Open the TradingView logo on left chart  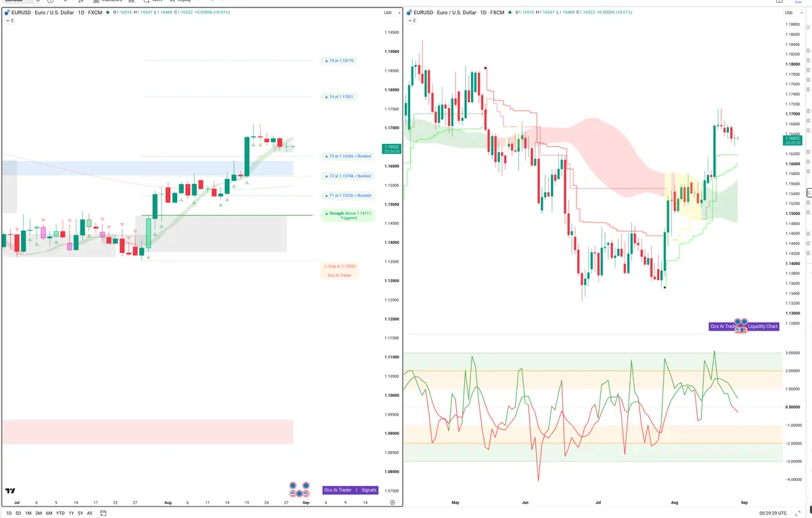tap(10, 491)
